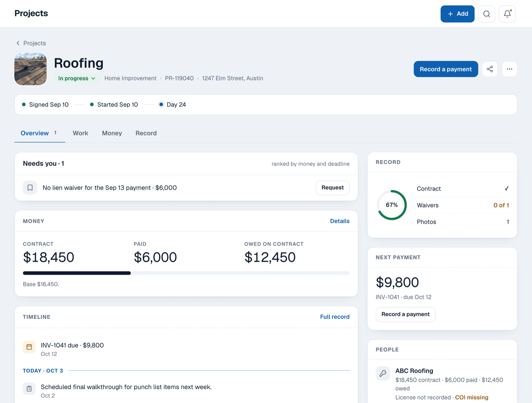Click the TODAY · OCT 3 marker

tap(43, 371)
